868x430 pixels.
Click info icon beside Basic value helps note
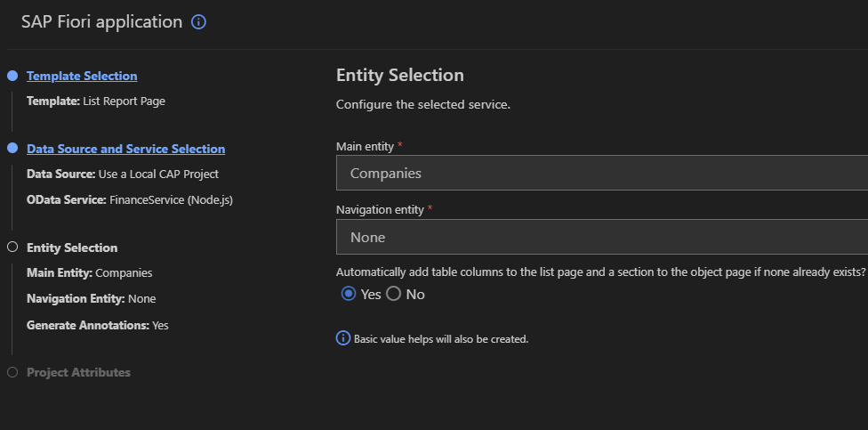click(343, 338)
